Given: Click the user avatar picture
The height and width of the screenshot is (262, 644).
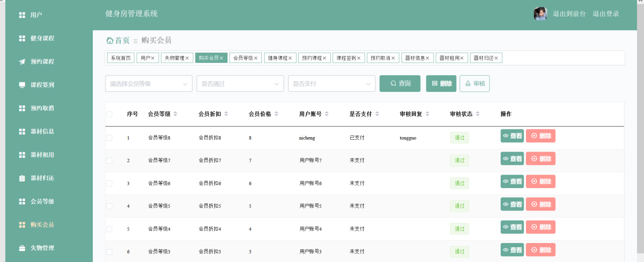Looking at the screenshot, I should [540, 14].
